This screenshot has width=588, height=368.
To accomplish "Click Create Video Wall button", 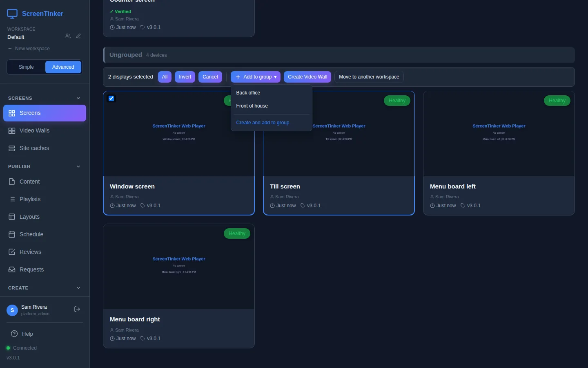I will (307, 77).
